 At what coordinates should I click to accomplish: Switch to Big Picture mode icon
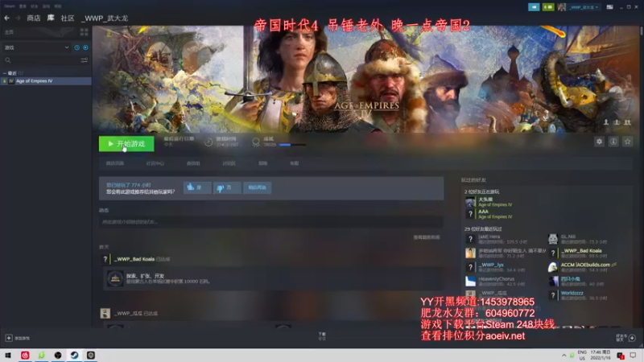point(610,7)
